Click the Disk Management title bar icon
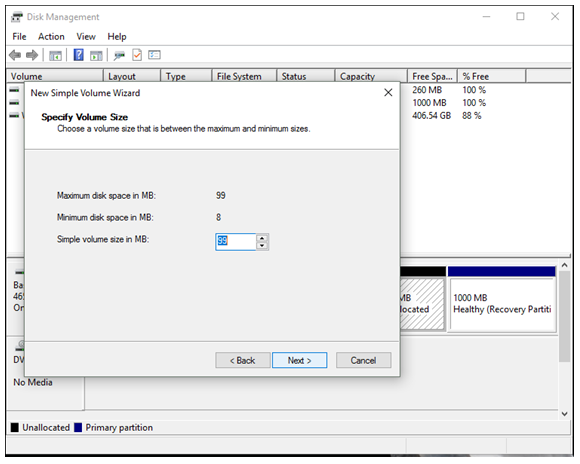This screenshot has height=464, width=580. click(17, 17)
